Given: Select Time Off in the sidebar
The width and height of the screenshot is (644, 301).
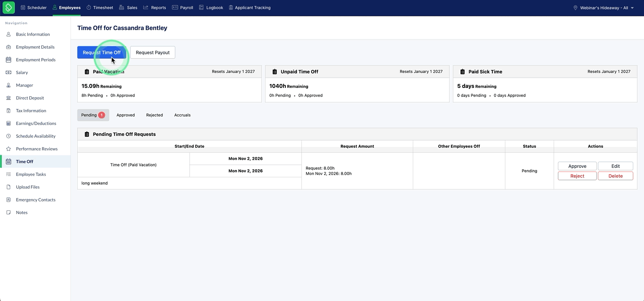Looking at the screenshot, I should pyautogui.click(x=35, y=162).
